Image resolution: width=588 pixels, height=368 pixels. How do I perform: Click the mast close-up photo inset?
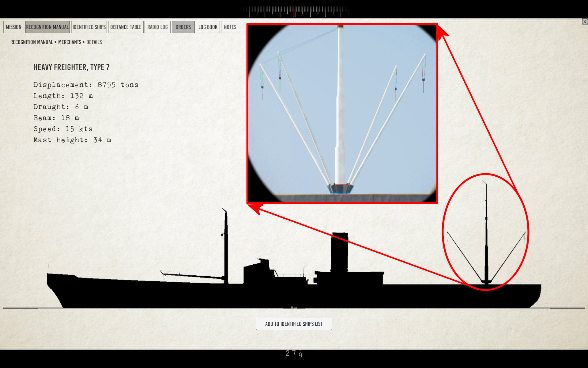pyautogui.click(x=342, y=113)
